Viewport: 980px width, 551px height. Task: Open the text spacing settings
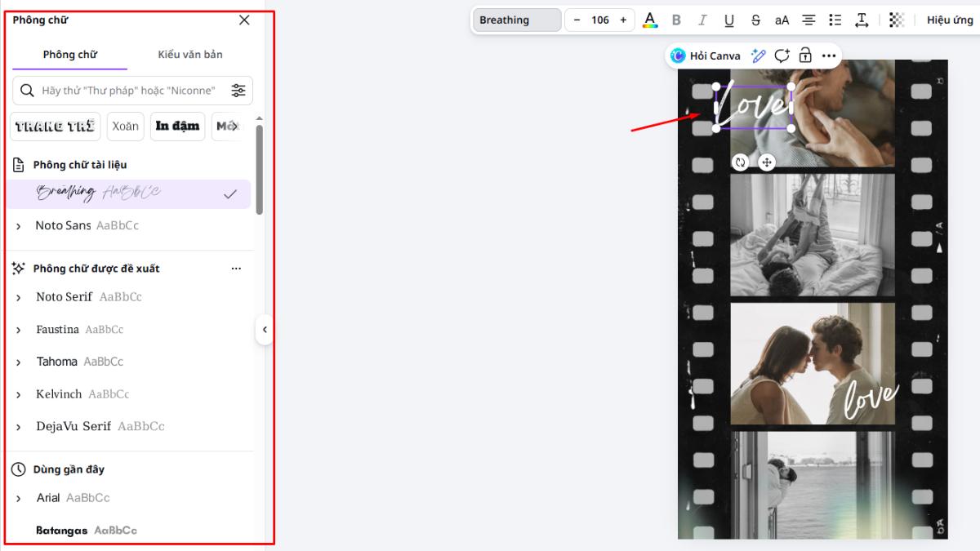pyautogui.click(x=862, y=20)
